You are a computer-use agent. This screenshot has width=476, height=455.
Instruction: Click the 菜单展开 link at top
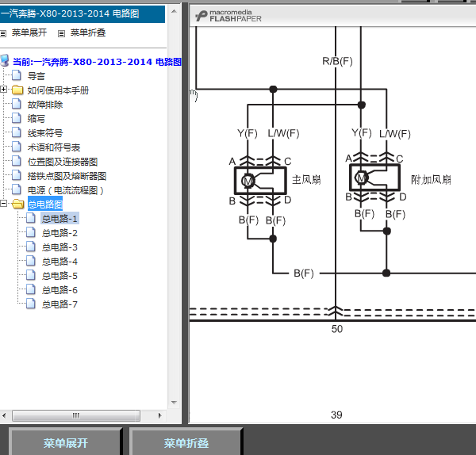29,32
